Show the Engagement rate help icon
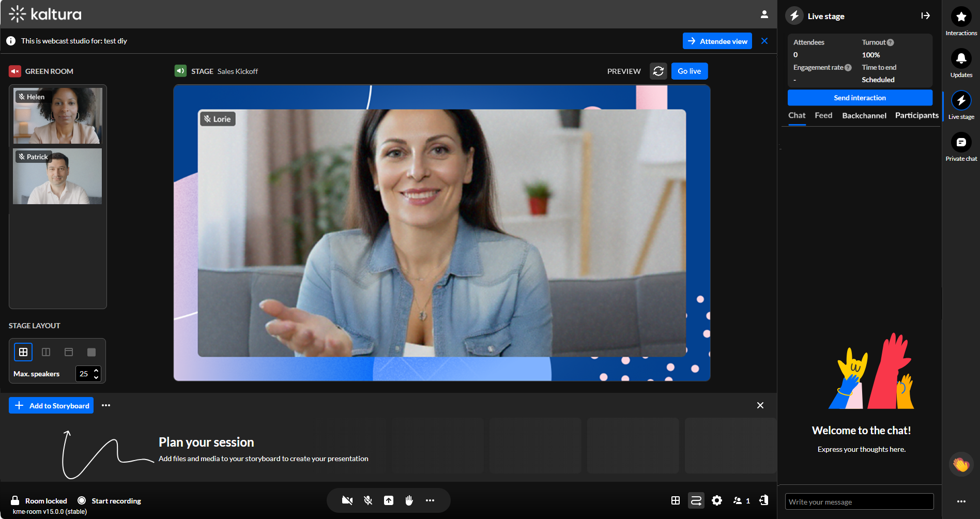The height and width of the screenshot is (519, 980). point(848,68)
